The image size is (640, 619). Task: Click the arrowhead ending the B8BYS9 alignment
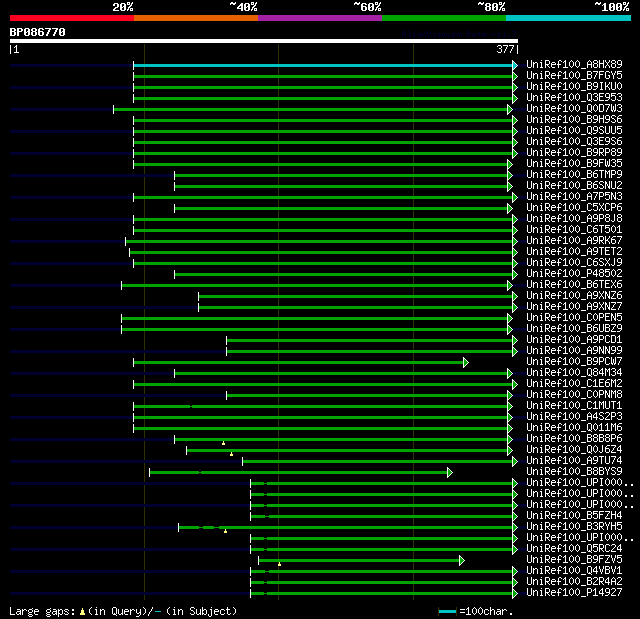click(450, 473)
